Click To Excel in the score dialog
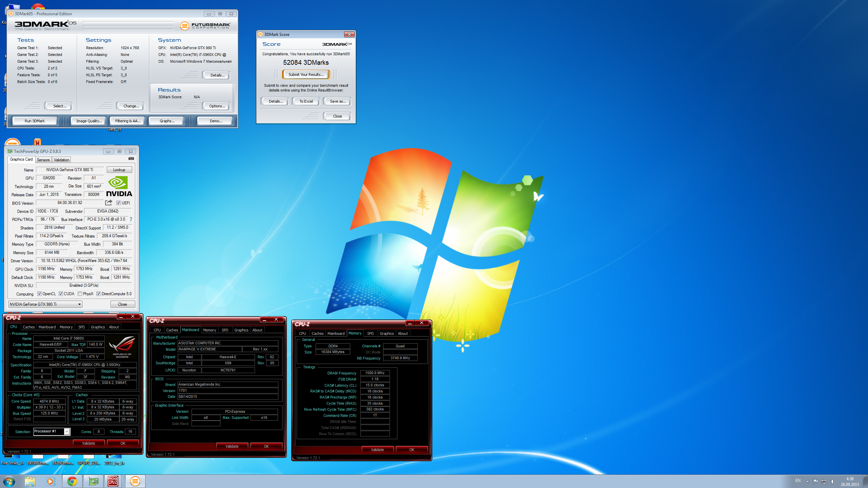 pyautogui.click(x=306, y=101)
